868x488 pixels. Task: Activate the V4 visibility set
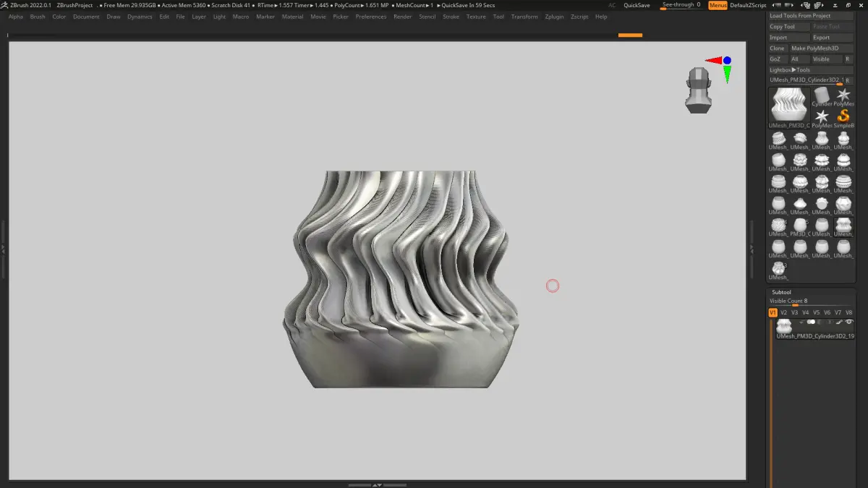[805, 312]
